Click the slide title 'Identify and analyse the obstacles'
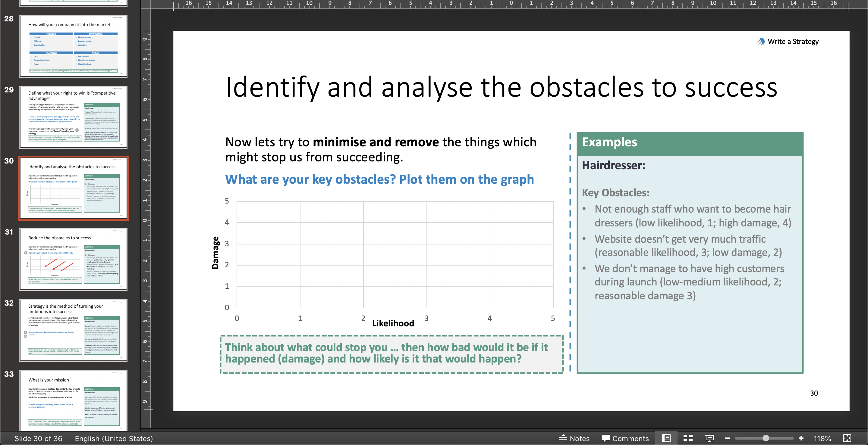Viewport: 868px width, 445px height. tap(501, 87)
